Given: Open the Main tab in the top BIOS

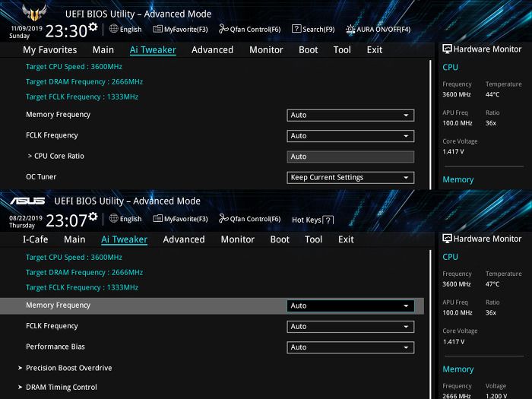Looking at the screenshot, I should point(103,50).
